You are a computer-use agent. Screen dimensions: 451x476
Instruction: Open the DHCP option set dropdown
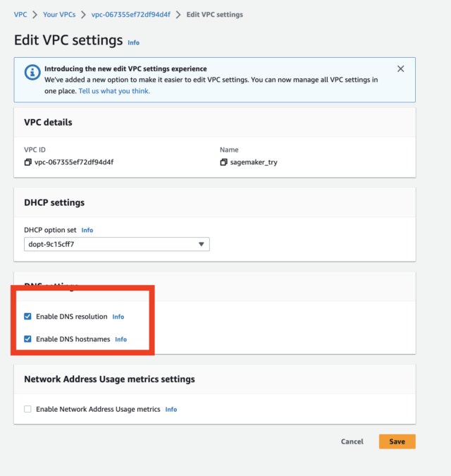(117, 244)
